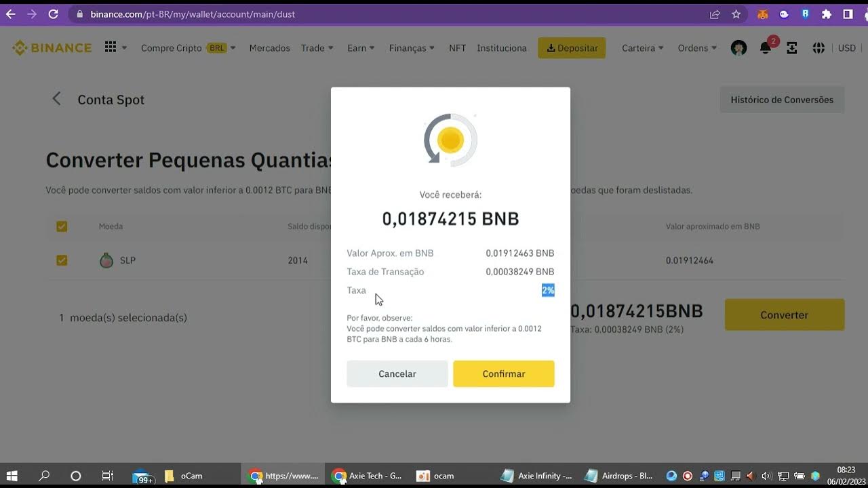
Task: Go back using Conta Spot arrow
Action: coord(57,99)
